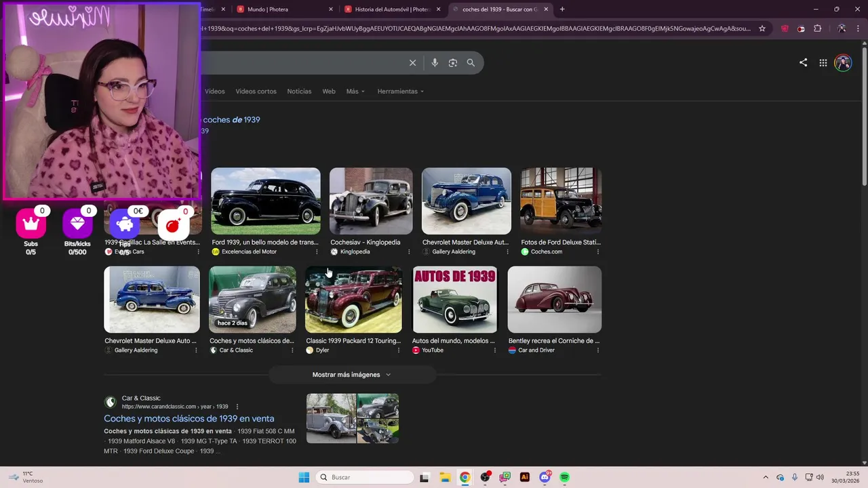Bookmark this page with the star icon
Screen dimensions: 868x488
point(762,28)
